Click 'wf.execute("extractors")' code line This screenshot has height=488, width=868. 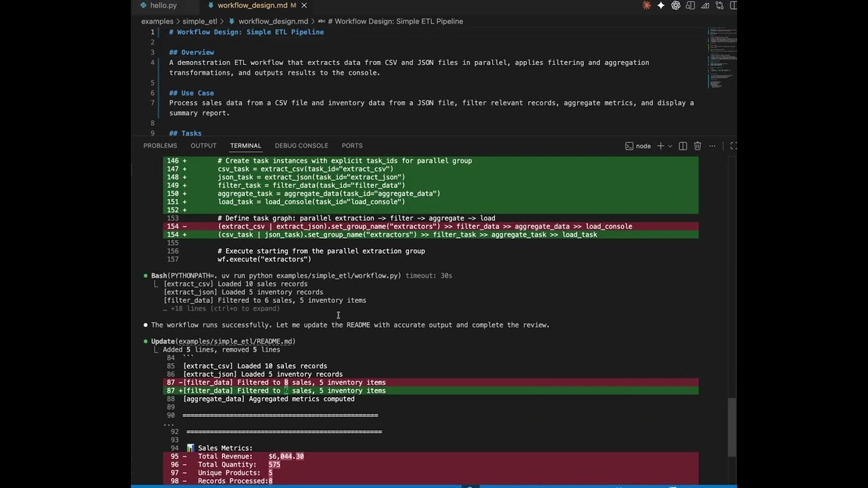pos(264,260)
